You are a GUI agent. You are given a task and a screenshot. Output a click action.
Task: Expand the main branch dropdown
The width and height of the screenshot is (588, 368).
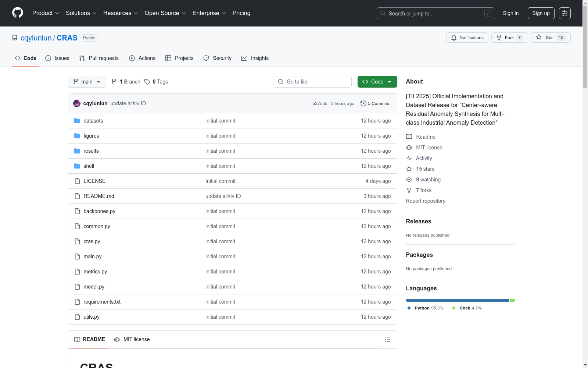point(87,82)
